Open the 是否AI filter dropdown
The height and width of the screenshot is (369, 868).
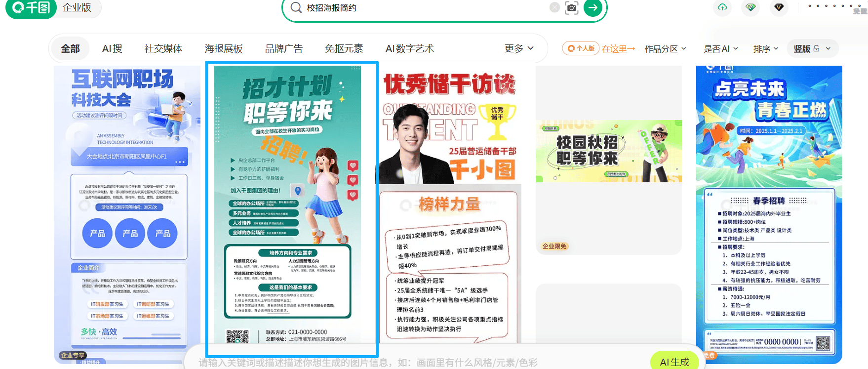point(720,49)
